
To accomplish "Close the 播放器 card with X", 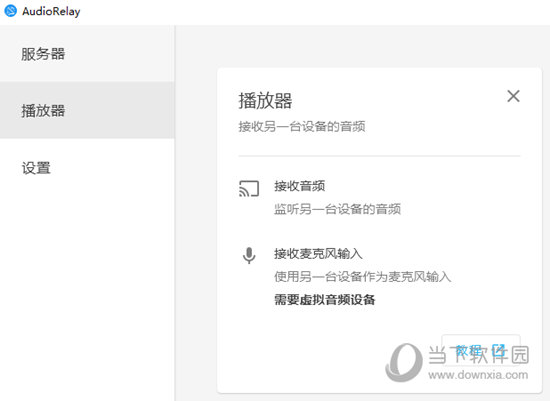I will 513,96.
